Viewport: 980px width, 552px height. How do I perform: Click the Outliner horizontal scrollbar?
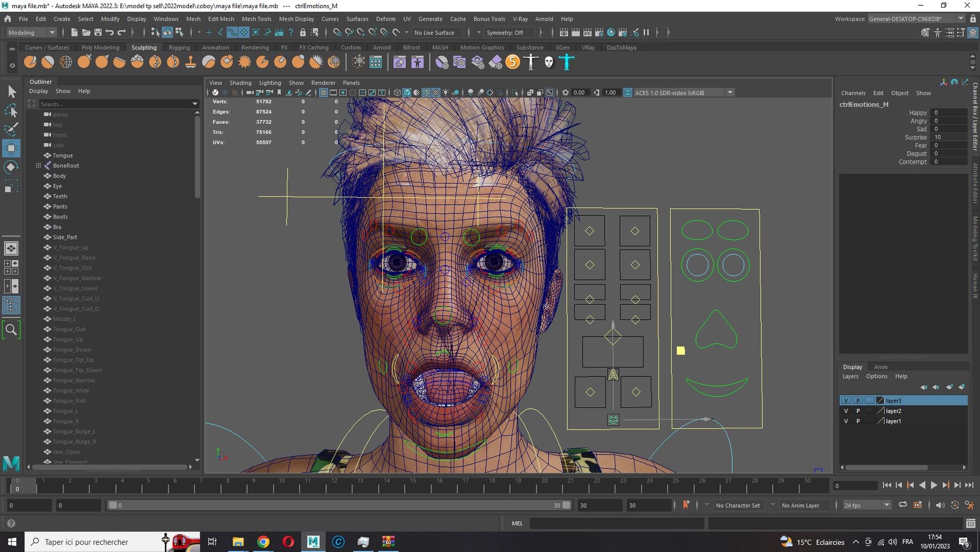(109, 467)
